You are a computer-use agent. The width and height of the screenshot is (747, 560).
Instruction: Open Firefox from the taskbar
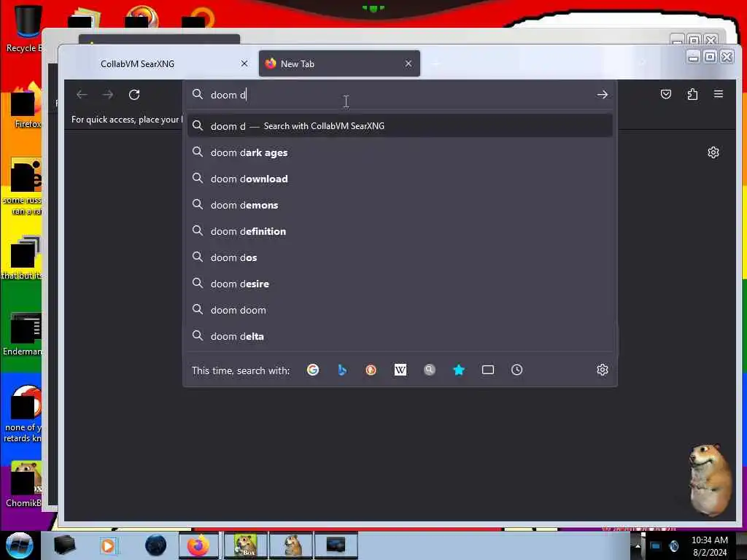point(198,545)
